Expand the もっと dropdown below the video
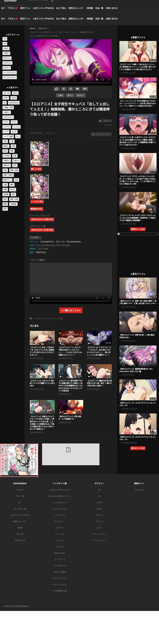The image size is (159, 644). [80, 95]
